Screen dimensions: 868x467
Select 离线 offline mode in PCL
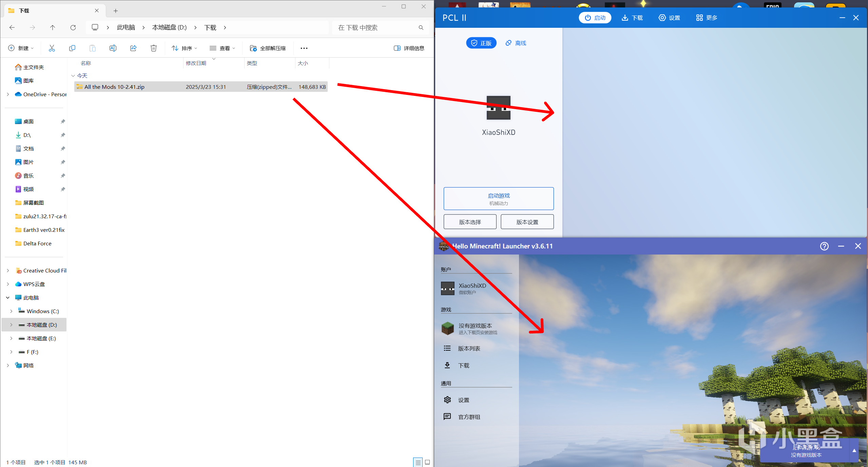pyautogui.click(x=516, y=43)
